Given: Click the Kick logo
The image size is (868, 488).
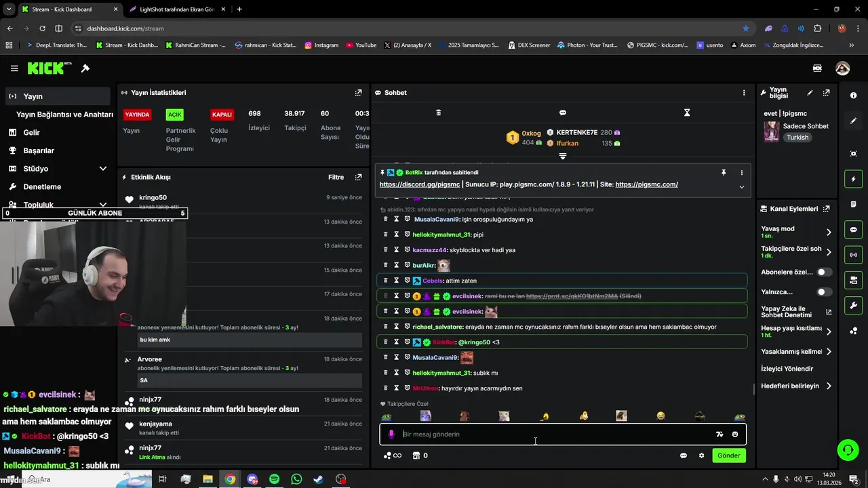Looking at the screenshot, I should tap(50, 68).
